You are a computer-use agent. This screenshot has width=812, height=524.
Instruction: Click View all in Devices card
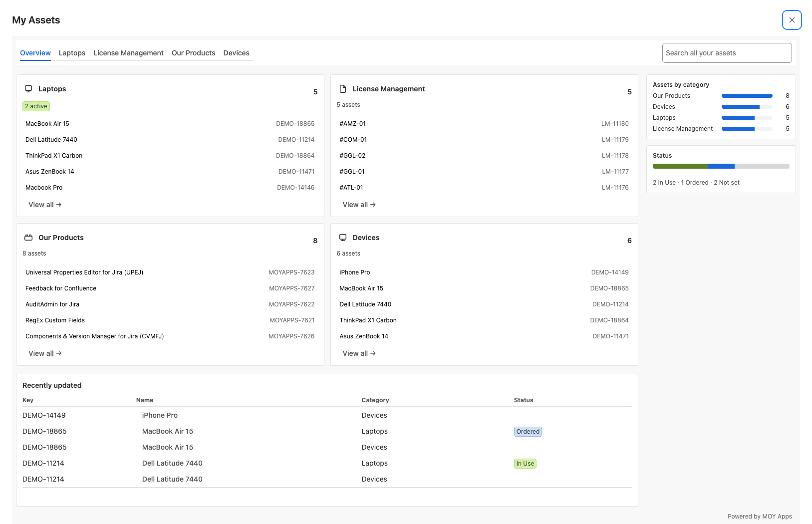point(359,353)
